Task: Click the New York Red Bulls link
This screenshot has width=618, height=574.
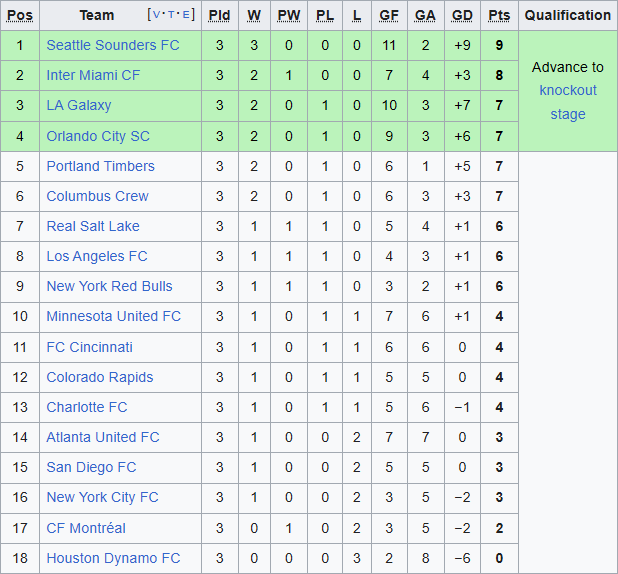Action: click(109, 286)
